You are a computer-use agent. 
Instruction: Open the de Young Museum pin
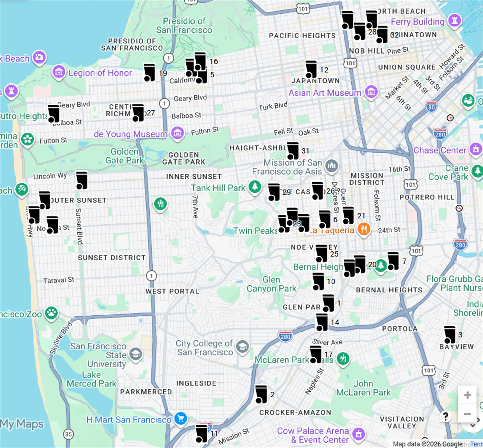pos(178,133)
